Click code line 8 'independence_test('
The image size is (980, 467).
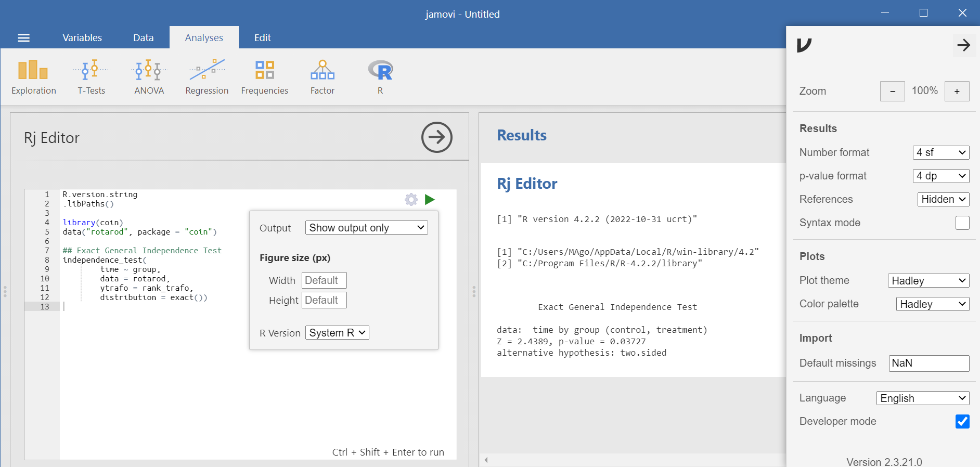point(105,260)
